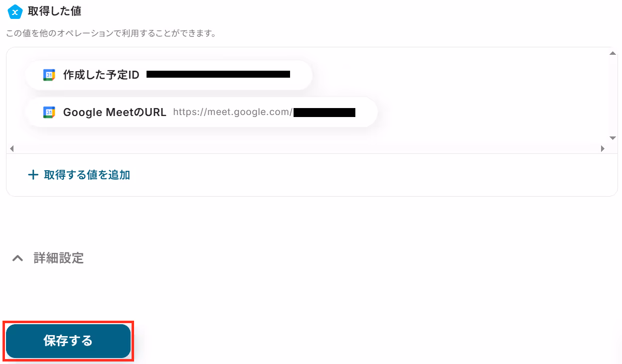The height and width of the screenshot is (364, 622).
Task: Click the https://meet.google.com/ URL text
Action: (233, 112)
